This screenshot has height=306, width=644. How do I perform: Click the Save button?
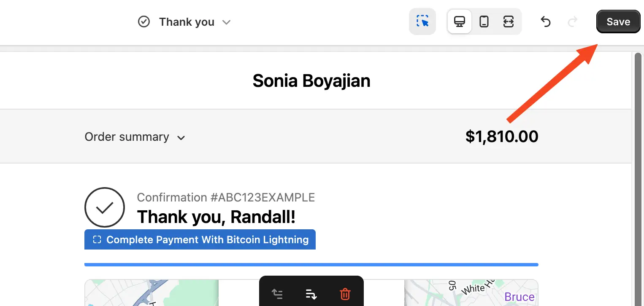pos(618,21)
